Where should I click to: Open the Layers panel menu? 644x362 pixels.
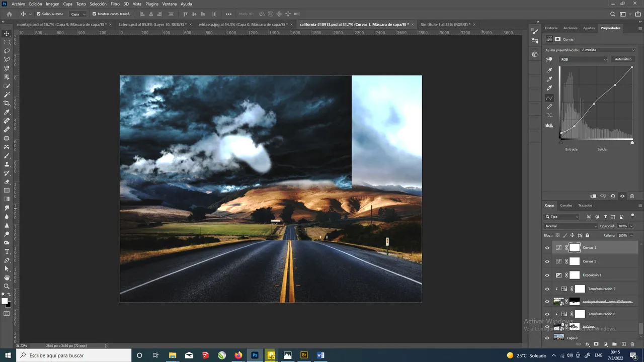640,205
